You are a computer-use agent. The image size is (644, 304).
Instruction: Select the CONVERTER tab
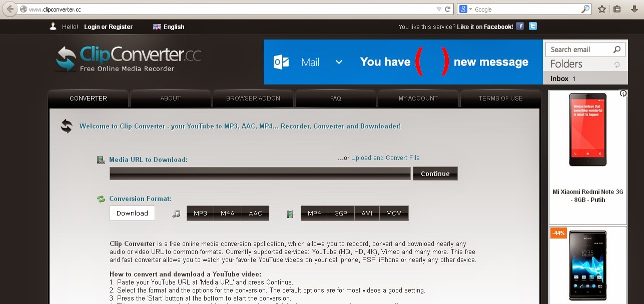click(88, 98)
